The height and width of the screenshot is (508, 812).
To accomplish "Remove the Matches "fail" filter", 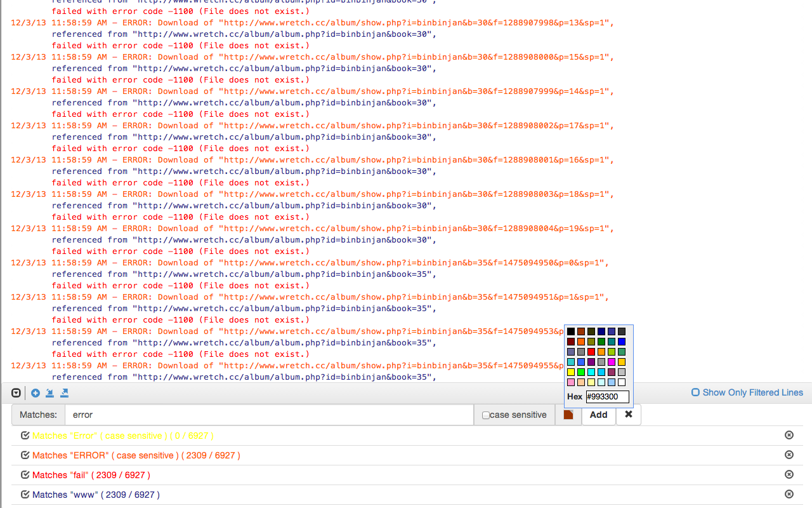I will 789,474.
